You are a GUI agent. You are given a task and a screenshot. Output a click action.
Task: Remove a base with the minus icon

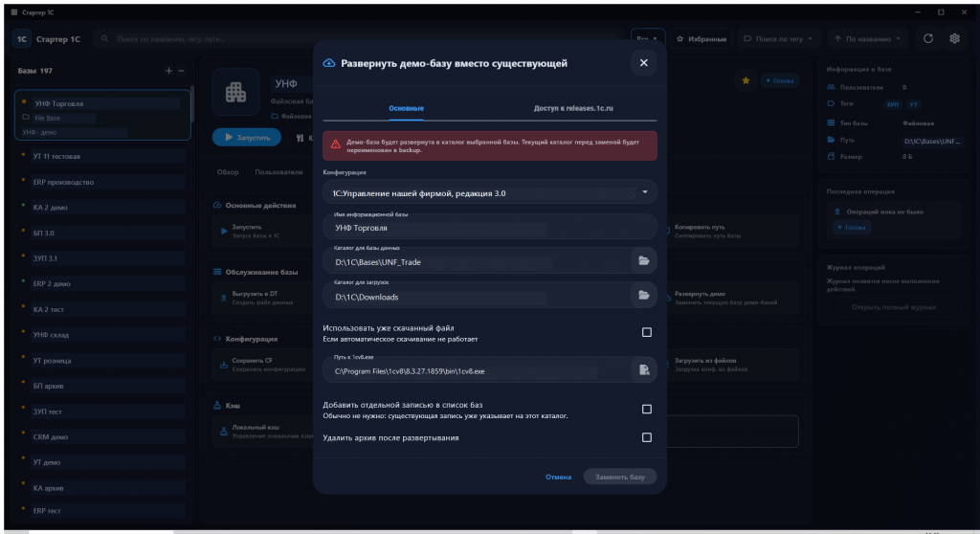(x=181, y=71)
